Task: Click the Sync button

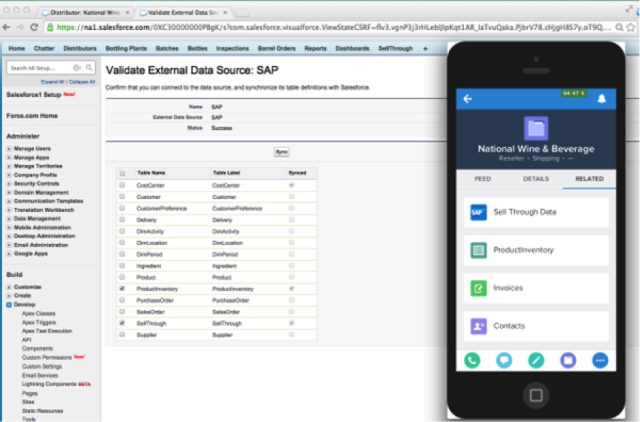Action: (281, 152)
